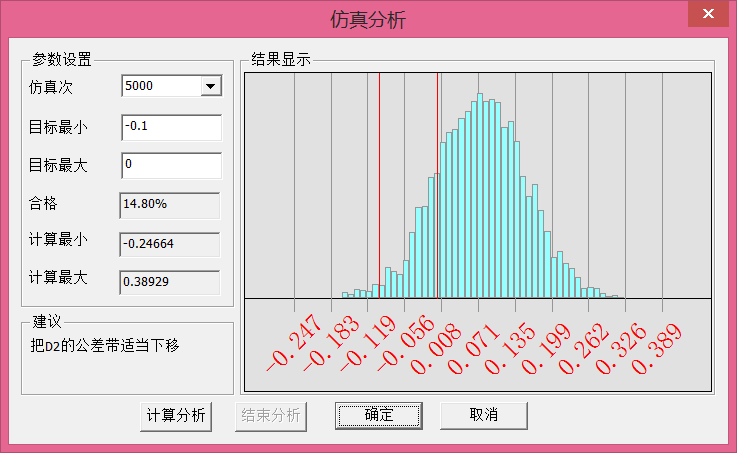Click the 目标最小 input field

click(170, 127)
